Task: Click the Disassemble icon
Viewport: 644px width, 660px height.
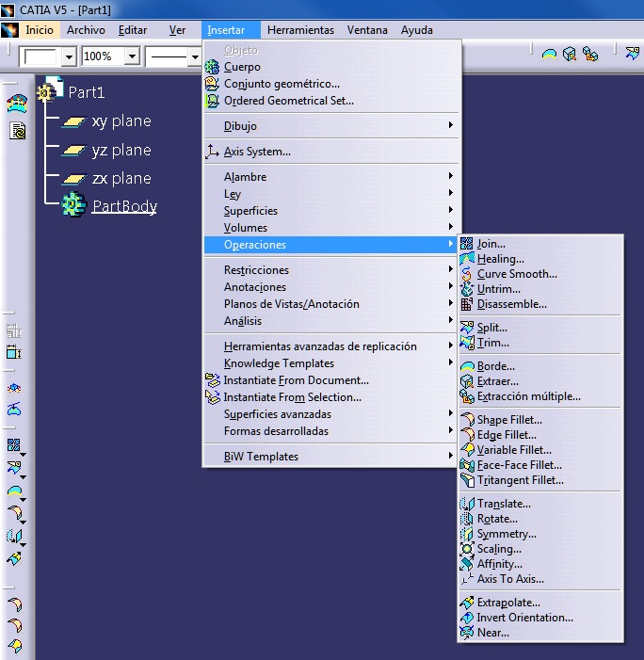Action: point(466,304)
